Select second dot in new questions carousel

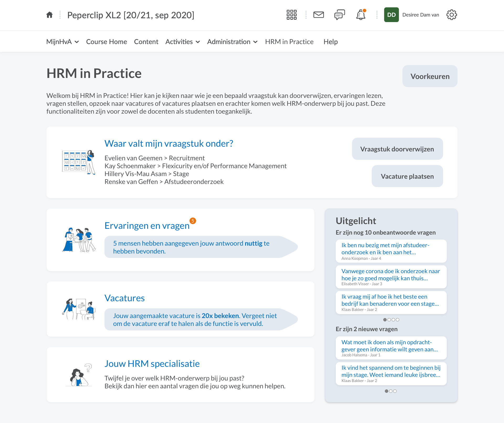(x=391, y=391)
